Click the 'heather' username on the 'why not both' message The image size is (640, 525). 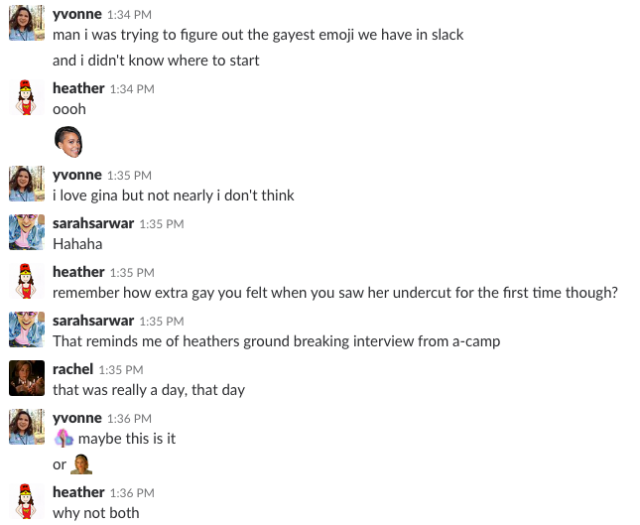coord(78,492)
